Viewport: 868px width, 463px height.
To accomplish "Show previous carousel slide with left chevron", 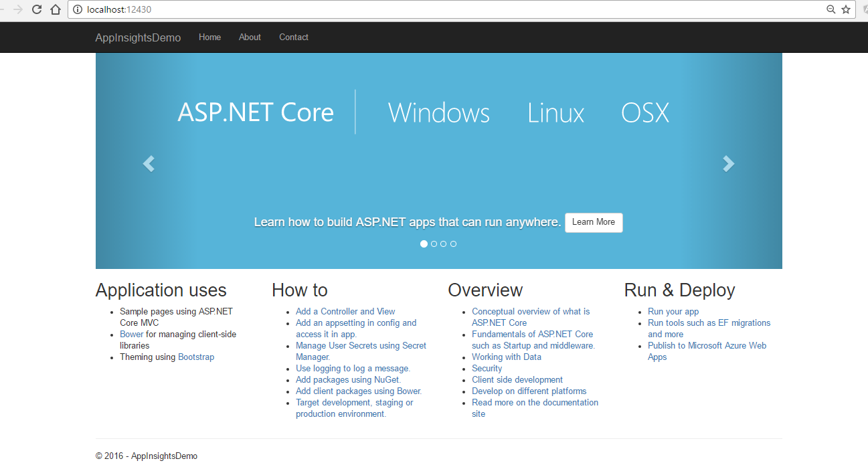I will pyautogui.click(x=149, y=163).
